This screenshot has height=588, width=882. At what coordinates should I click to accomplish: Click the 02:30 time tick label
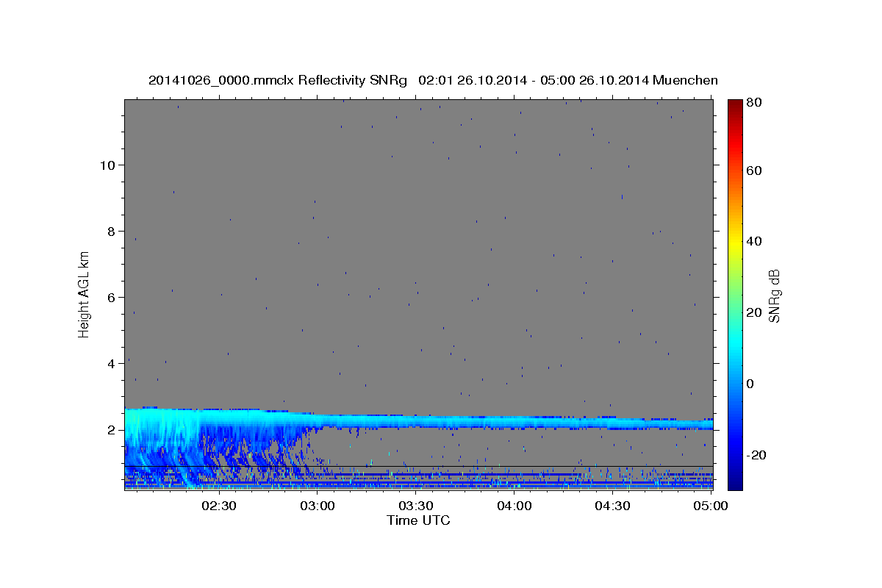click(x=220, y=506)
